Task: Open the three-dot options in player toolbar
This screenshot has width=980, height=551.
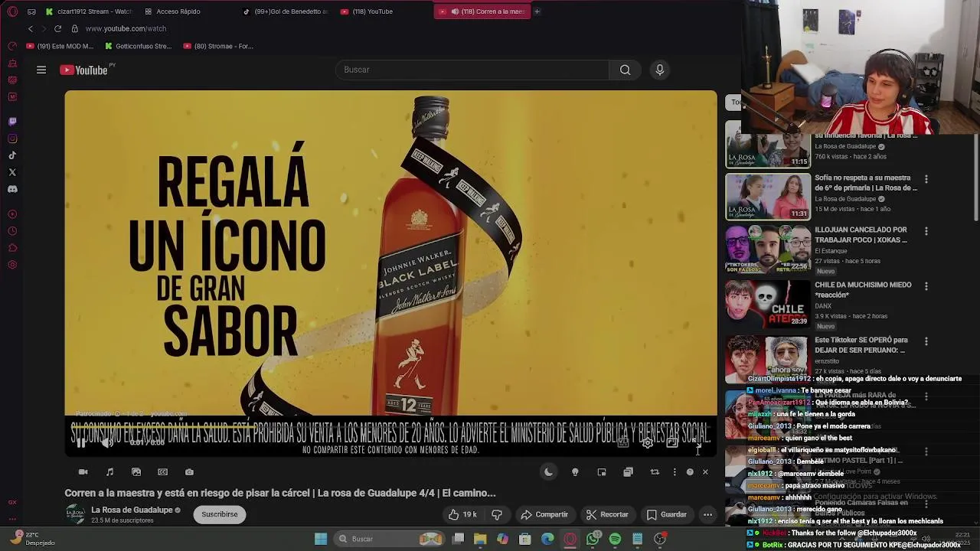Action: pyautogui.click(x=675, y=472)
